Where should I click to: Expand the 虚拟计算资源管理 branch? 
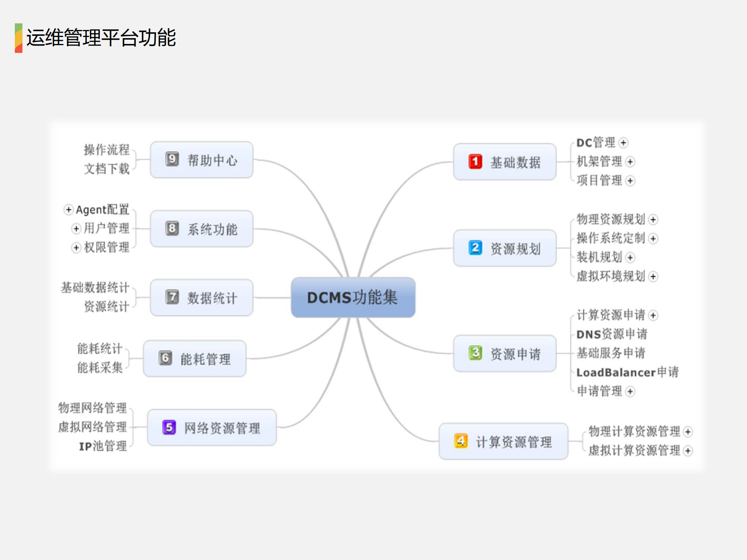coord(687,451)
